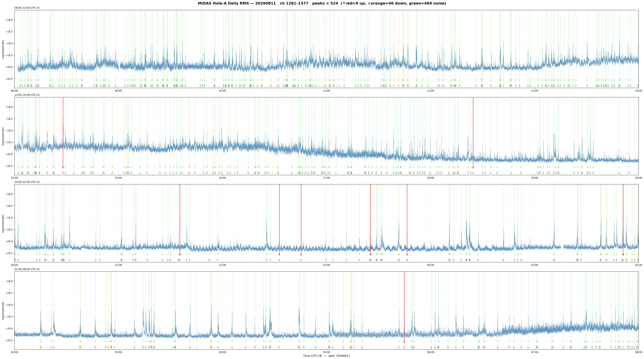
Task: Select green noise marker 415
Action: click(x=614, y=254)
